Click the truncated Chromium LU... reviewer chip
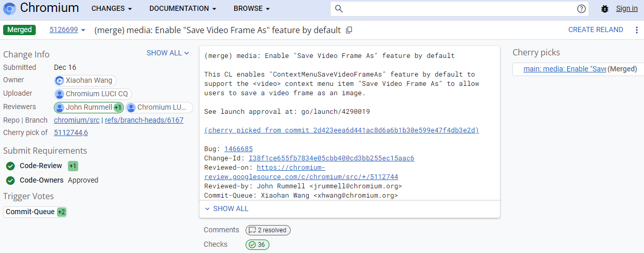Screen dimensions: 644x253 tap(159, 107)
